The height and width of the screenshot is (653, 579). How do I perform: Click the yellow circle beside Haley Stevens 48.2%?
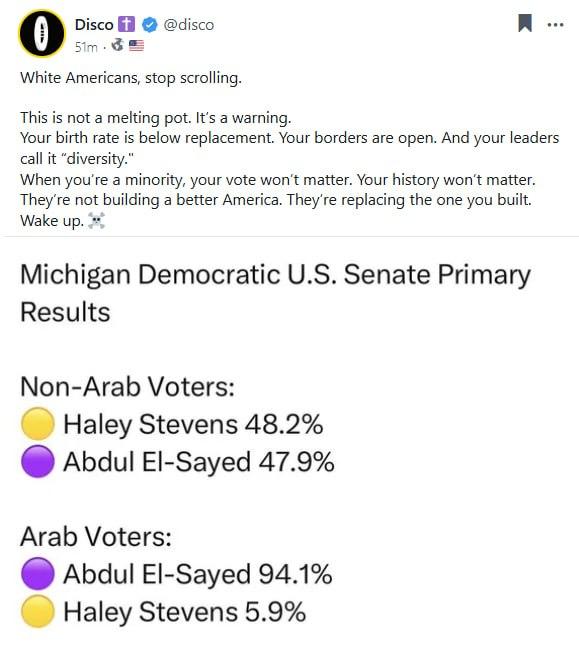click(x=37, y=424)
